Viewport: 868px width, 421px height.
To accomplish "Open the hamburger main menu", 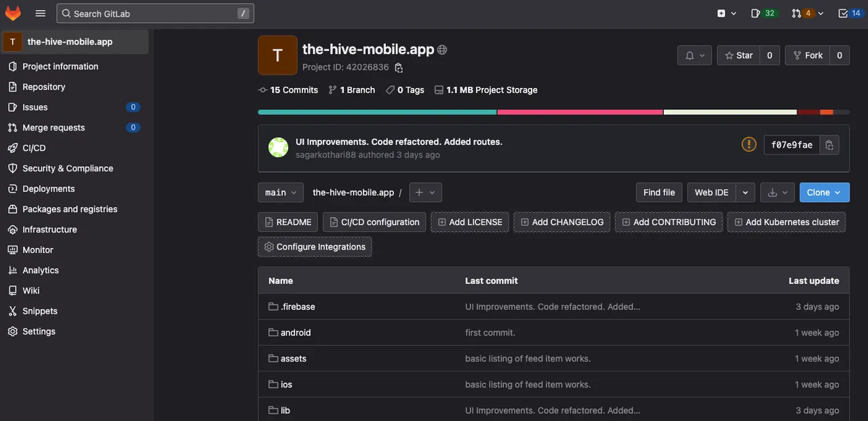I will tap(41, 13).
